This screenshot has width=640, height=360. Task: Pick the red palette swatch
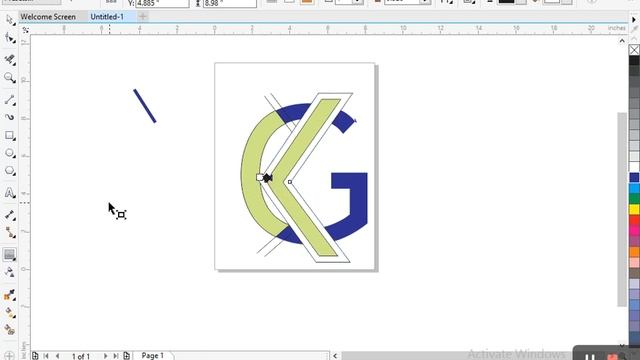pos(634,220)
